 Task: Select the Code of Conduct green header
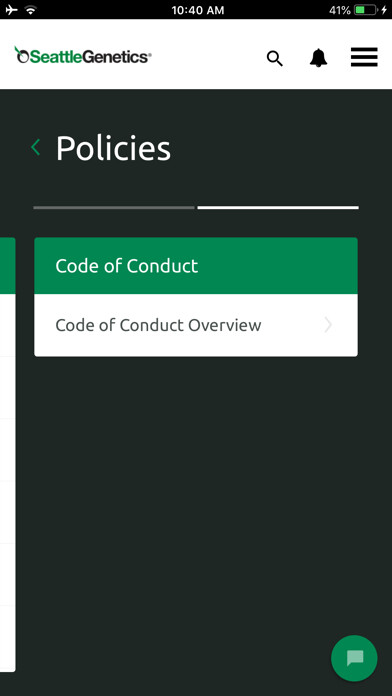tap(196, 265)
